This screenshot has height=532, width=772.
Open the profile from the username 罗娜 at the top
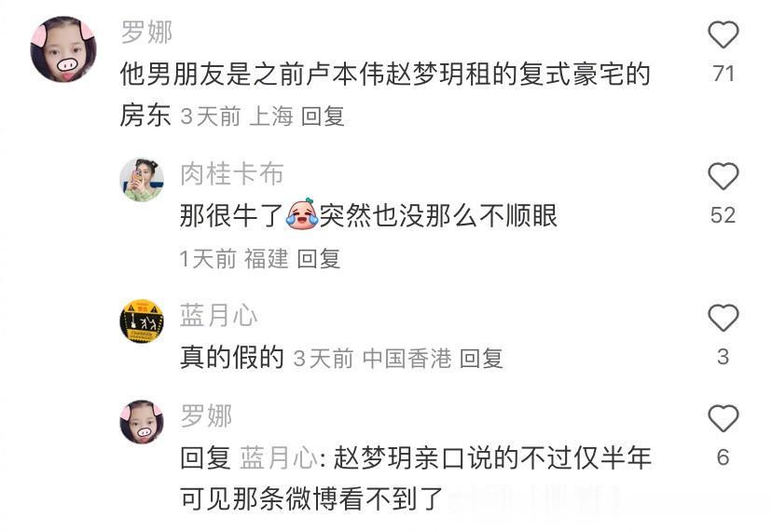pyautogui.click(x=146, y=33)
